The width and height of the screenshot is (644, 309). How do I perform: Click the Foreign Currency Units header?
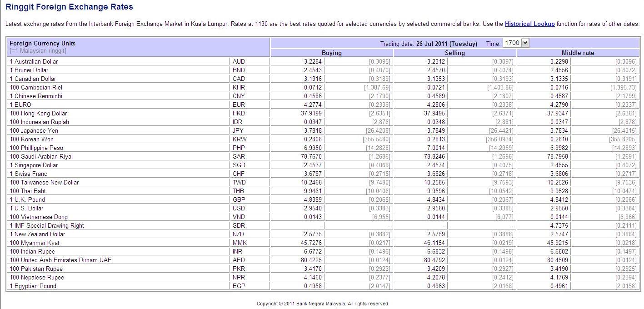pos(43,43)
